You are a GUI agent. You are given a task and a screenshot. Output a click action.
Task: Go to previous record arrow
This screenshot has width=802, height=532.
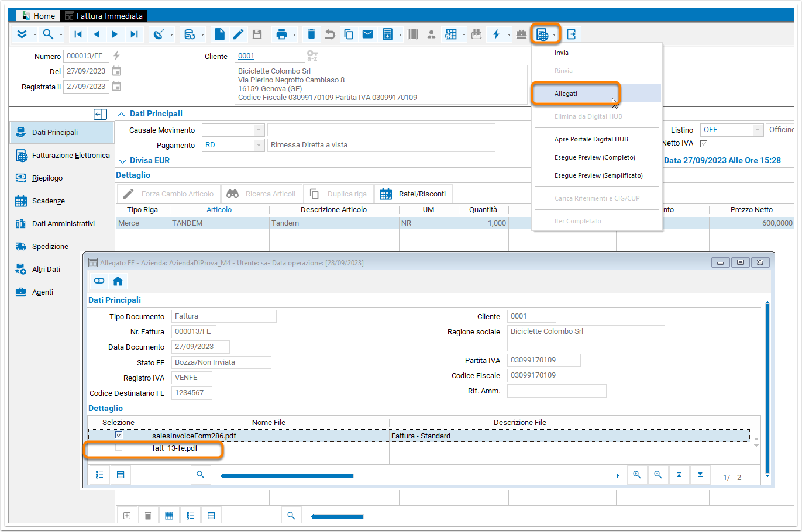pyautogui.click(x=97, y=34)
